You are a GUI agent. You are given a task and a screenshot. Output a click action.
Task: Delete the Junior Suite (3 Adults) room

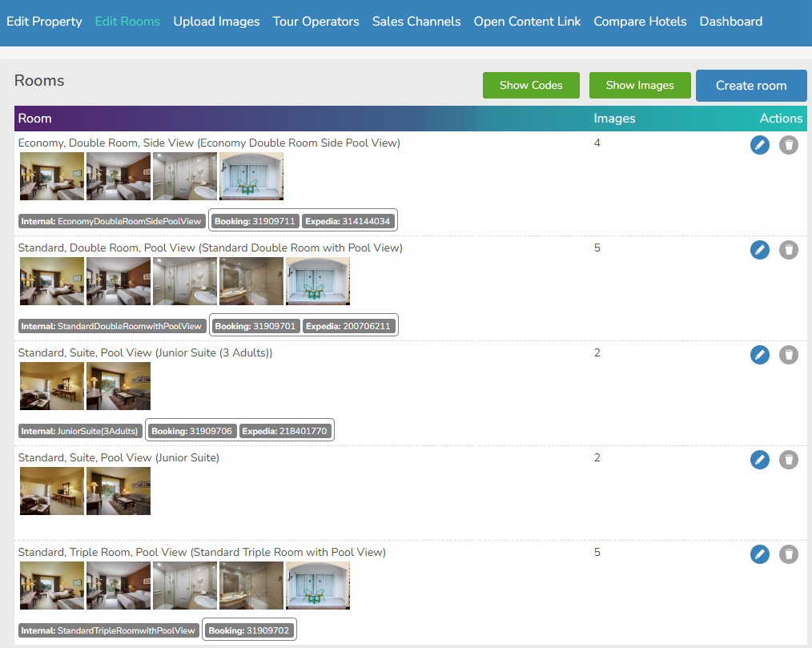(788, 355)
